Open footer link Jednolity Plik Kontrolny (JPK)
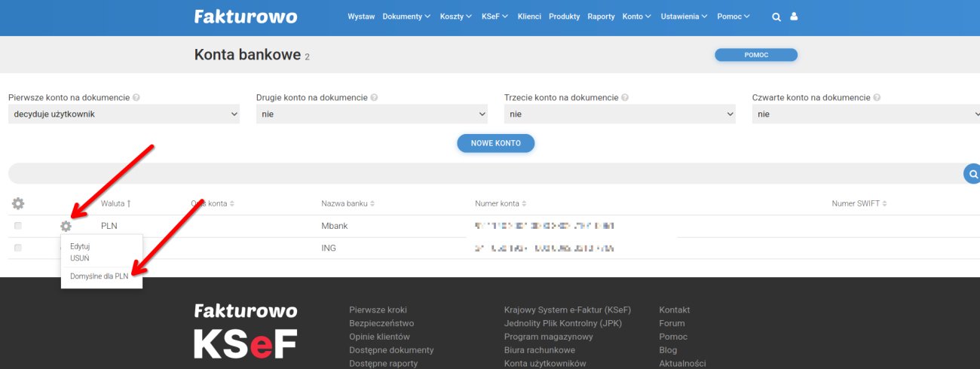Image resolution: width=980 pixels, height=369 pixels. pos(563,323)
